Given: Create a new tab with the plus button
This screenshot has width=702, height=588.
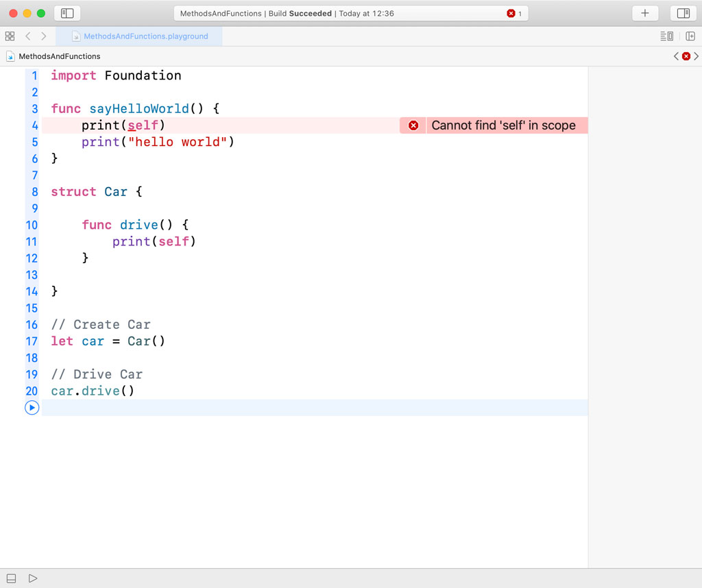Looking at the screenshot, I should [644, 12].
